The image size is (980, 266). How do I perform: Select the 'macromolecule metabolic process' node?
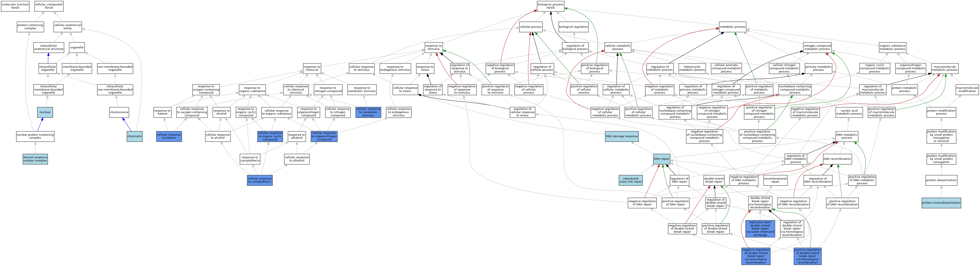945,68
